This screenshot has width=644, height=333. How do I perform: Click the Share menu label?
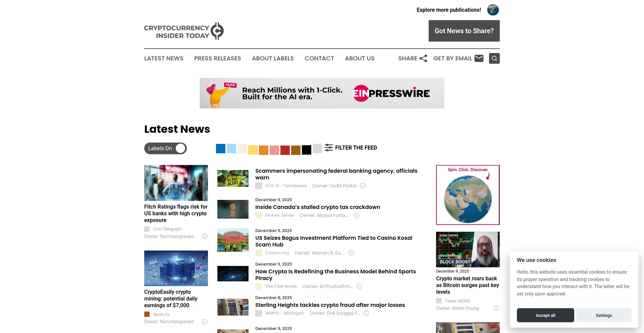[408, 58]
